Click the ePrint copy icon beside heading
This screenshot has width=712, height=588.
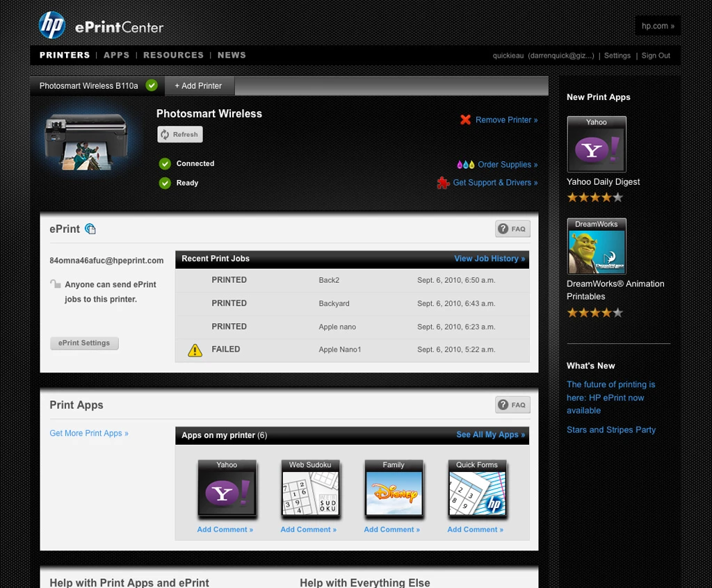click(90, 229)
